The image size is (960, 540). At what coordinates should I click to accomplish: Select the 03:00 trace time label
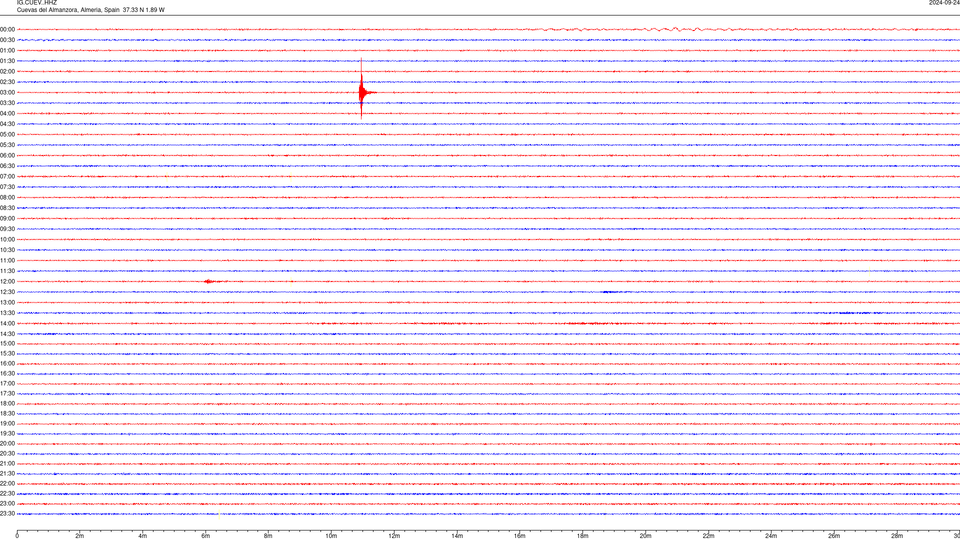click(7, 92)
